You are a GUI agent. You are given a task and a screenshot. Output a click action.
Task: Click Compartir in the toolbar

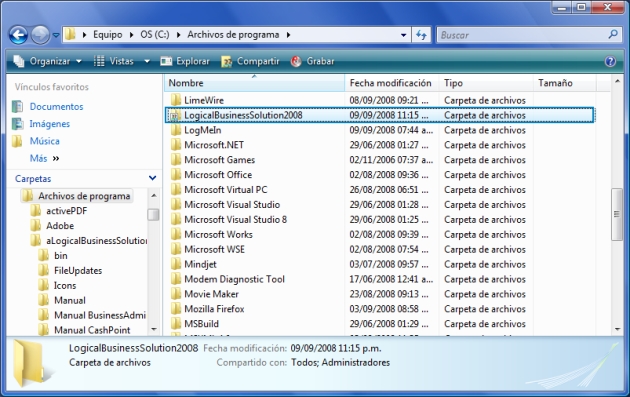point(250,61)
